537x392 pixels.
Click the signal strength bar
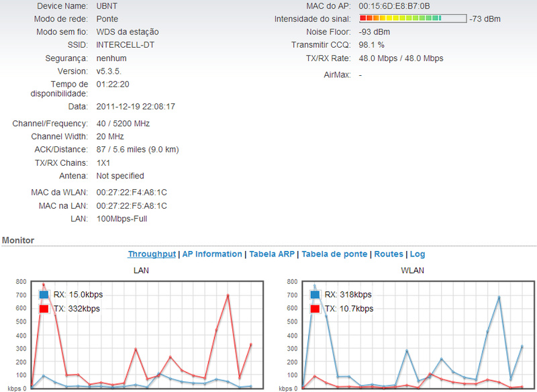pyautogui.click(x=413, y=19)
